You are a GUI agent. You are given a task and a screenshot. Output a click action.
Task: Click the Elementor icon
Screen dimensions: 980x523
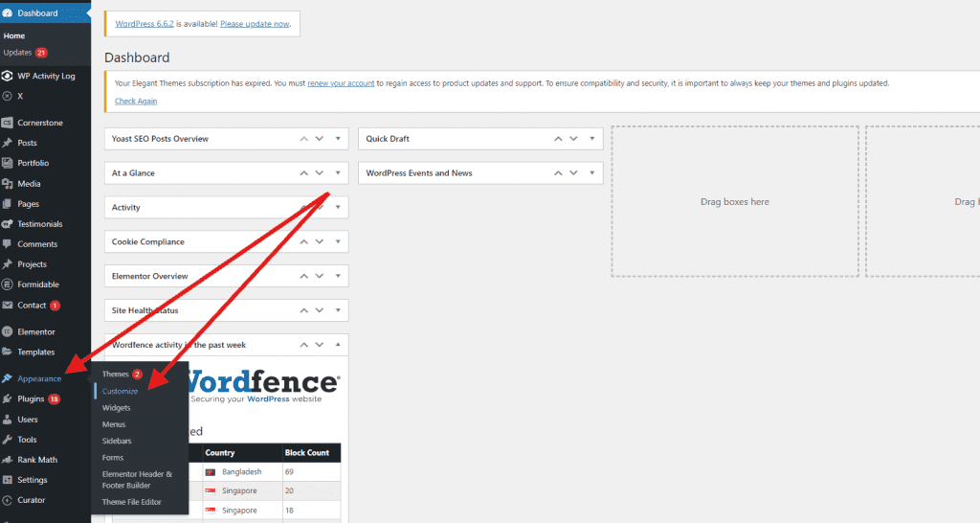tap(7, 331)
